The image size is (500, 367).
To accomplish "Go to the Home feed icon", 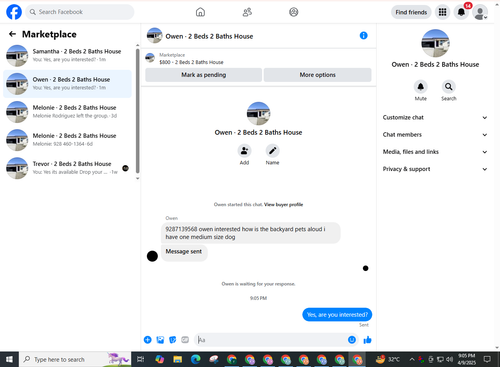I will (200, 12).
